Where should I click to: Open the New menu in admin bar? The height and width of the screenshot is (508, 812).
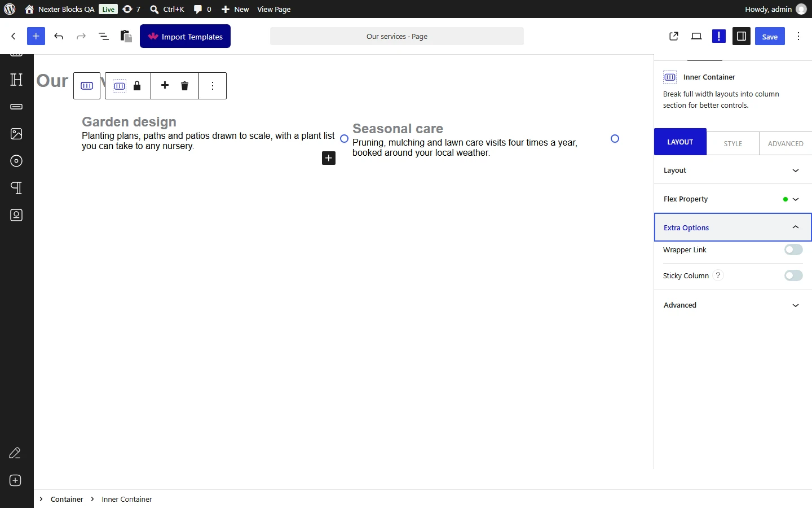point(235,9)
